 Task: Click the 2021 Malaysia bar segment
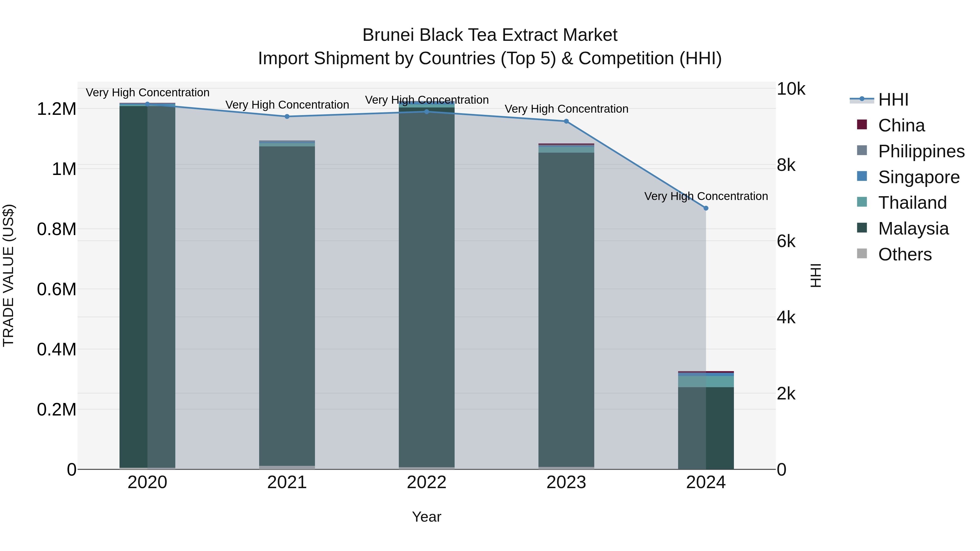coord(287,306)
